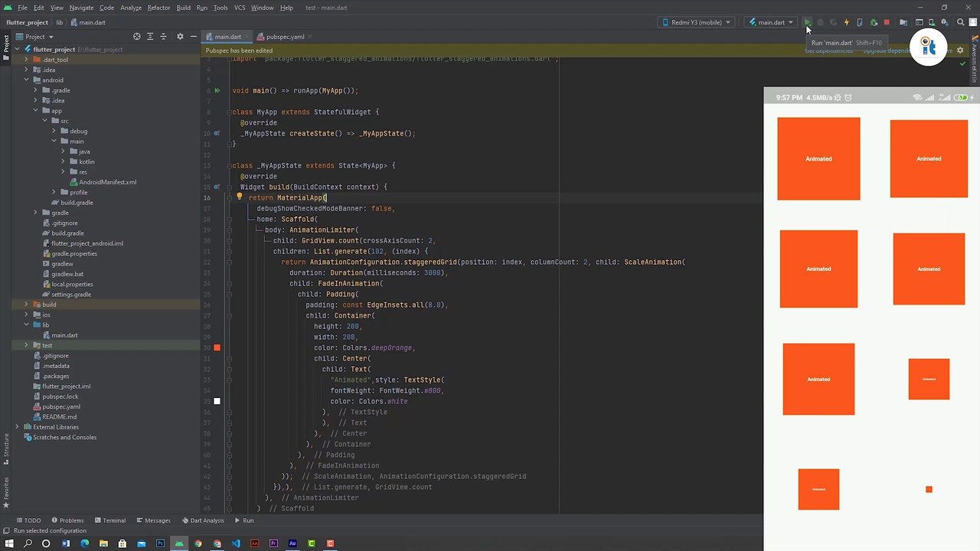Screen dimensions: 980x551
Task: Click the deepOrange color swatch in gutter
Action: click(x=217, y=347)
